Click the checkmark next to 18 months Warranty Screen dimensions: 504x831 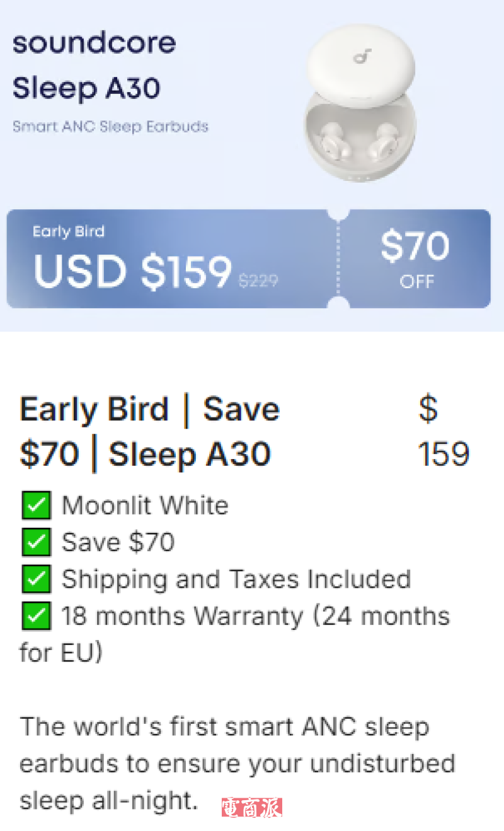36,616
